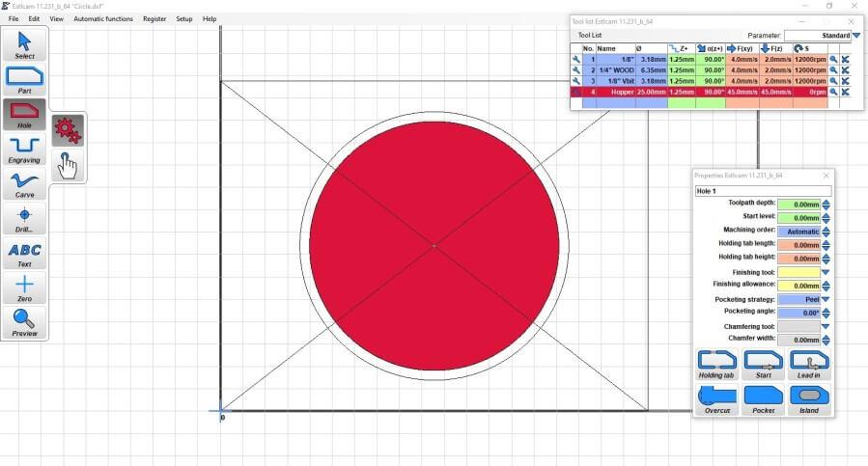Activate the Engraving tool
Screen dimensions: 868x466
pos(25,149)
